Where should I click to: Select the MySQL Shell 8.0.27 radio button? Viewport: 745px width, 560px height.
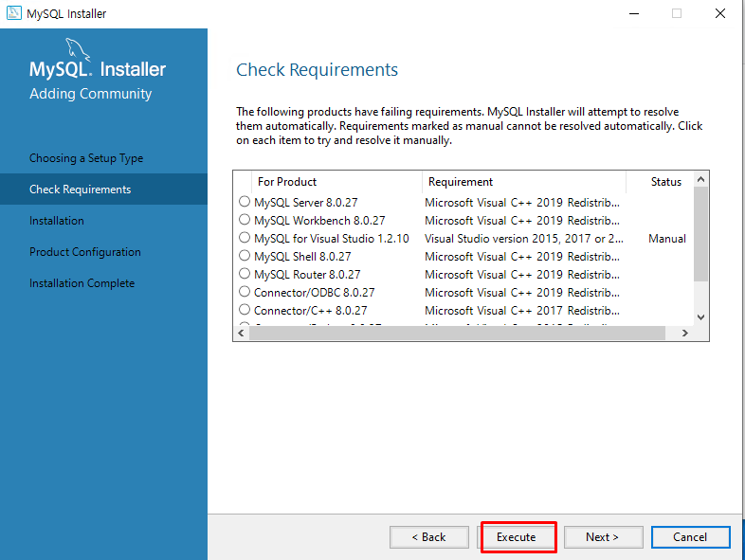point(245,256)
